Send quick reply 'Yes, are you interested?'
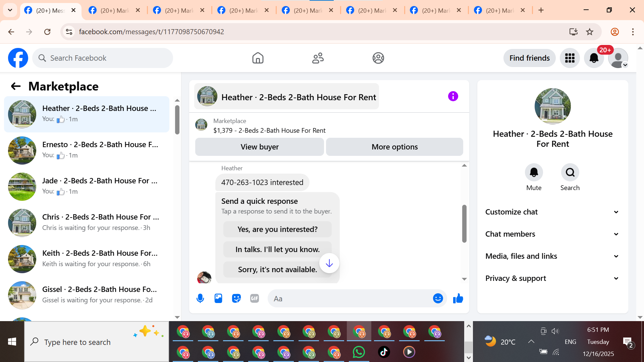644x362 pixels. click(x=277, y=229)
